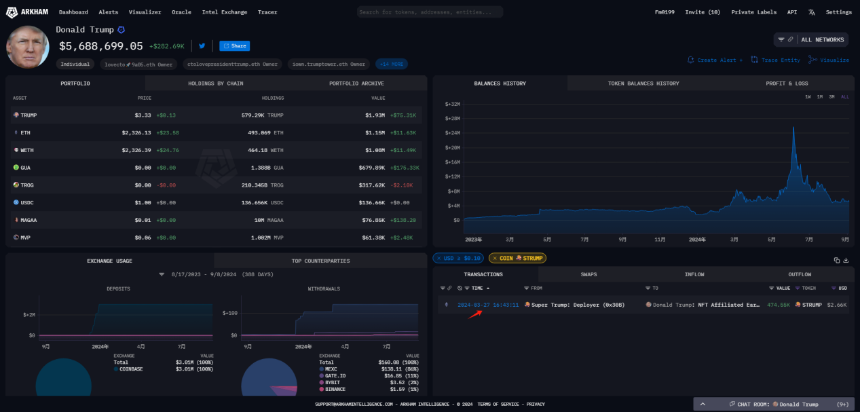Open the Intel Exchange menu item
Screen dimensions: 860x412
224,12
